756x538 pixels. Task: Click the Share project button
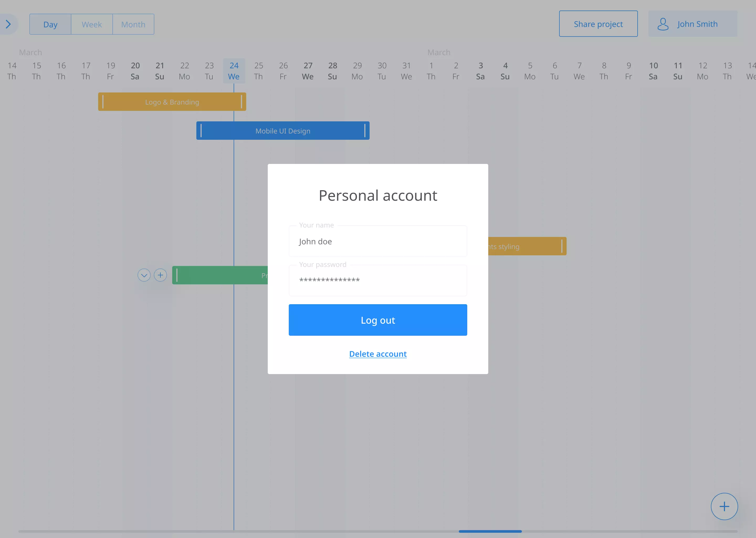pos(598,24)
